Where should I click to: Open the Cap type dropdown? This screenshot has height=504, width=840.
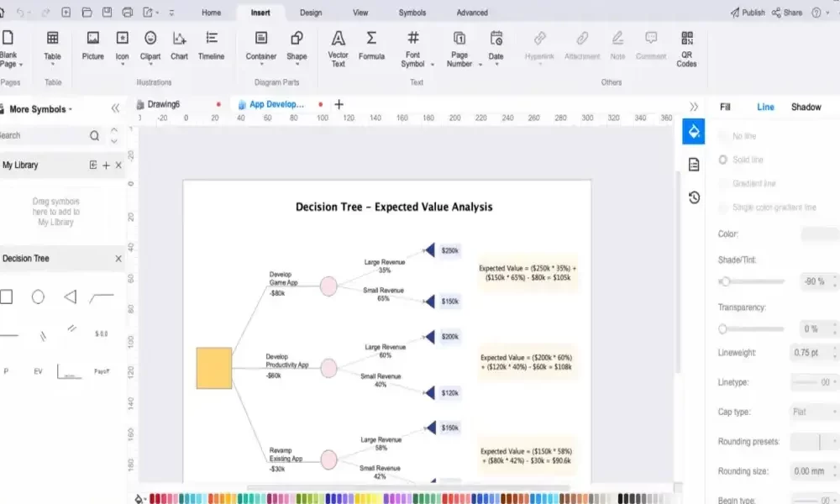813,412
